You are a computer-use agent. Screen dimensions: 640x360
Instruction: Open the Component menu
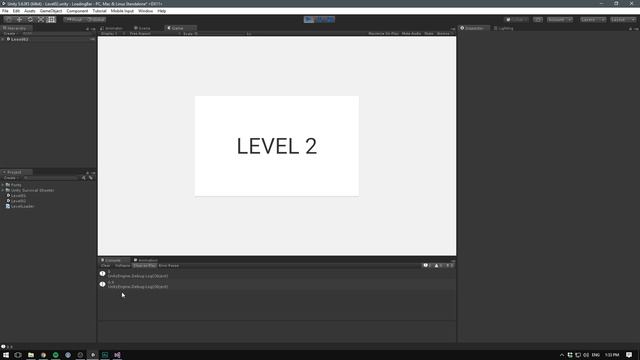77,11
